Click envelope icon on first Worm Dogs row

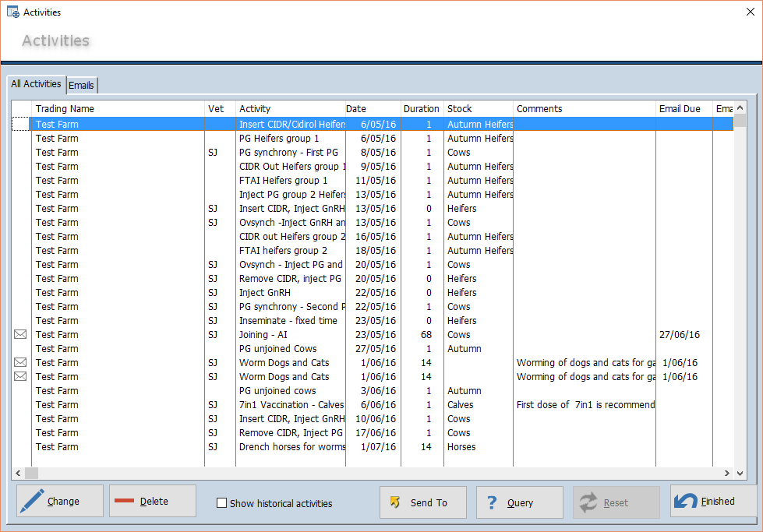click(20, 362)
